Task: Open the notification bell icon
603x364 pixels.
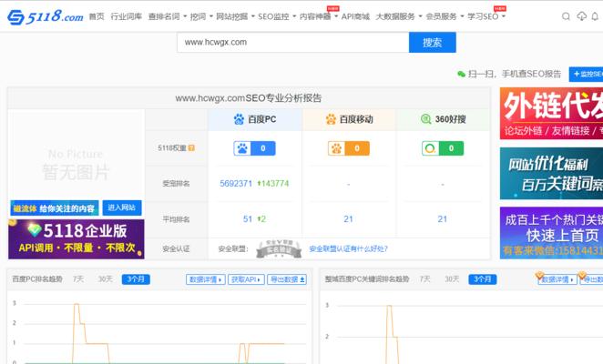Action: pos(595,16)
